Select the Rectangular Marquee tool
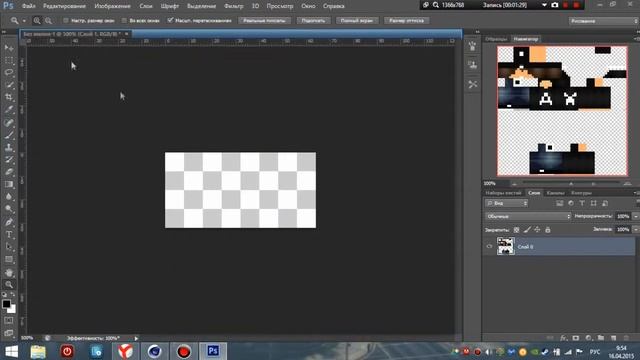The image size is (640, 360). tap(9, 61)
